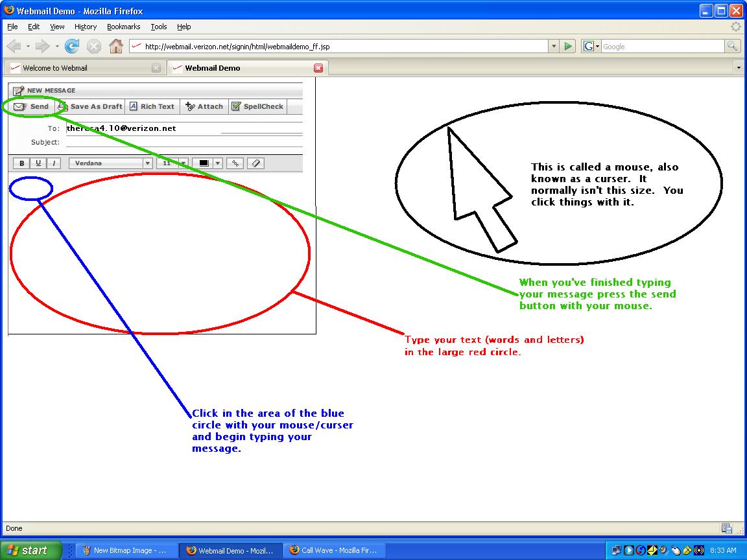747x560 pixels.
Task: Click the black text color swatch
Action: 204,163
